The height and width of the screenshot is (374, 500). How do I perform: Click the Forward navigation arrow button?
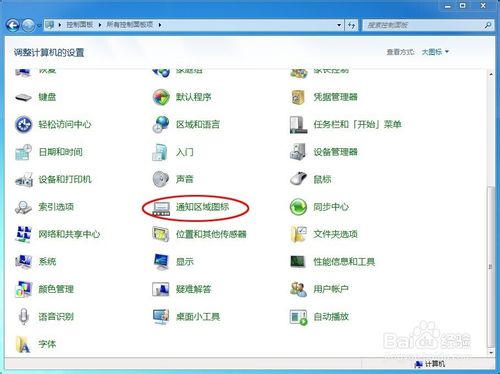click(28, 25)
